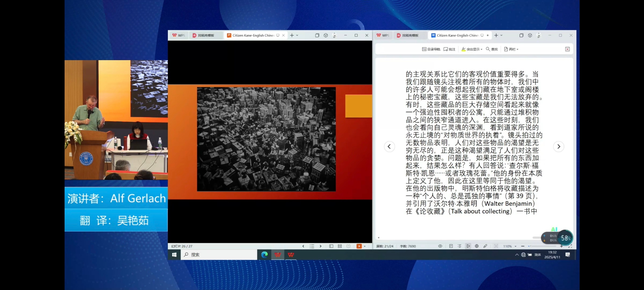
Task: Click the 目录导航 navigation button
Action: [x=431, y=49]
